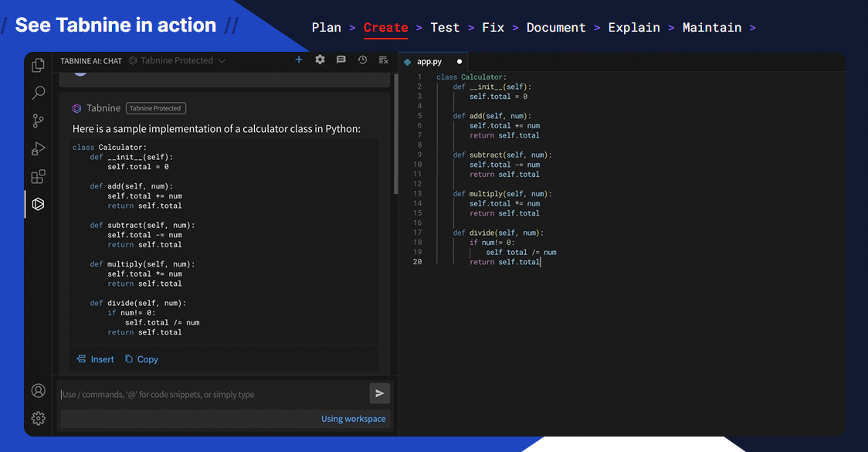Focus the chat message input field
This screenshot has height=452, width=868.
214,394
